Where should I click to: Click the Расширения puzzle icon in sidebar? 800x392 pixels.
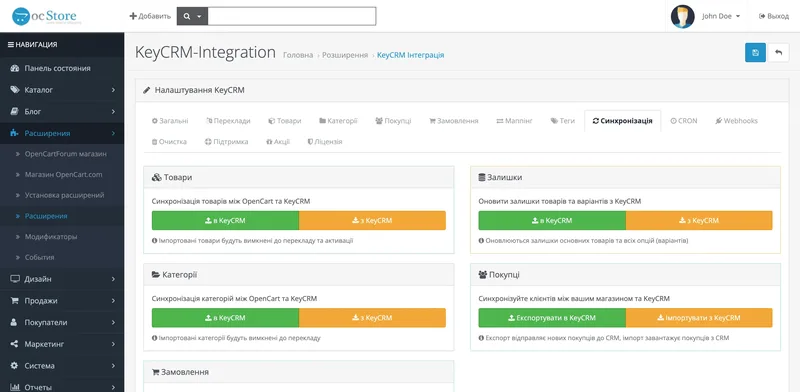click(15, 133)
